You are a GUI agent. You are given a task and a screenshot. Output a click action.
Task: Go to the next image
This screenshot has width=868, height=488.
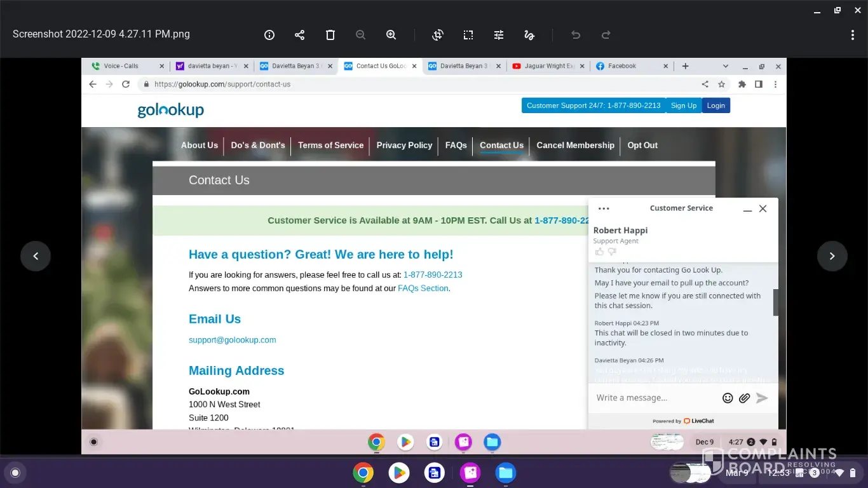click(x=832, y=256)
